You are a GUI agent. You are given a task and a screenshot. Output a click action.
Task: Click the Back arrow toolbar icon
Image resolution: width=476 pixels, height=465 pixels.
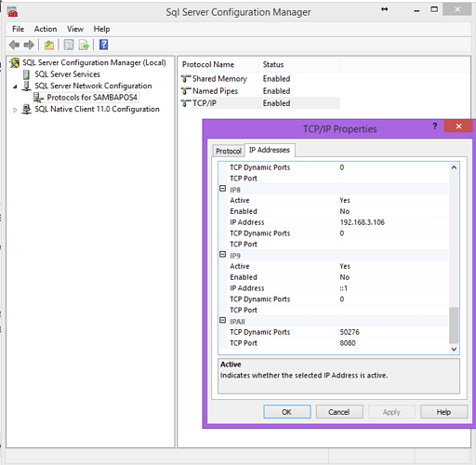pyautogui.click(x=14, y=46)
